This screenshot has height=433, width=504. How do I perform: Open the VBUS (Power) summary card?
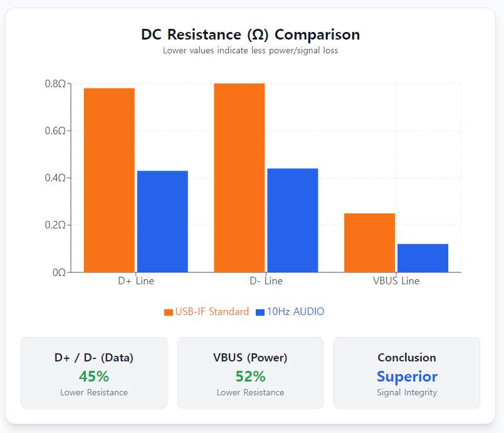click(250, 373)
